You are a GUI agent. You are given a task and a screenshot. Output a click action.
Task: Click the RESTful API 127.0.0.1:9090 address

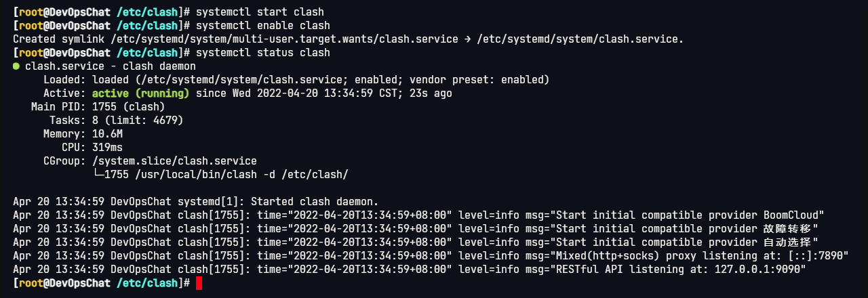(758, 270)
